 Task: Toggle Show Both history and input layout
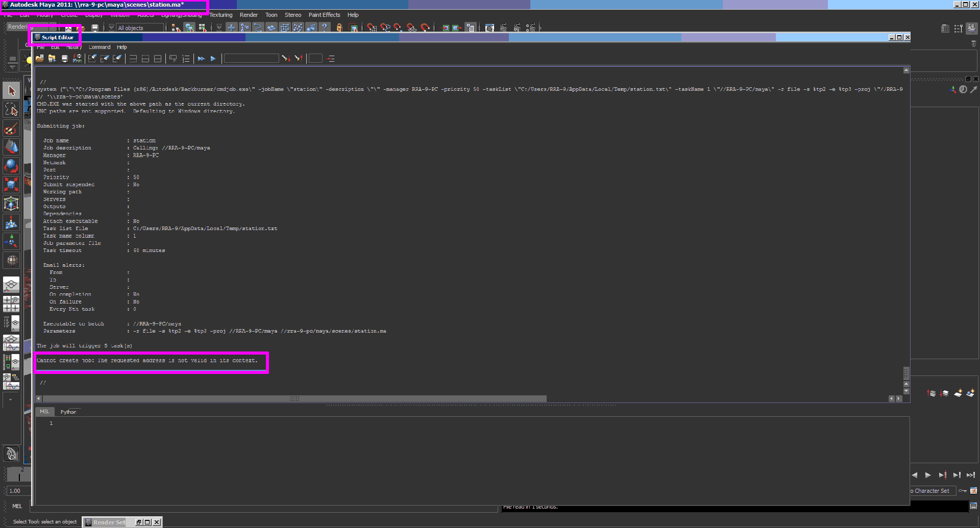pos(158,59)
